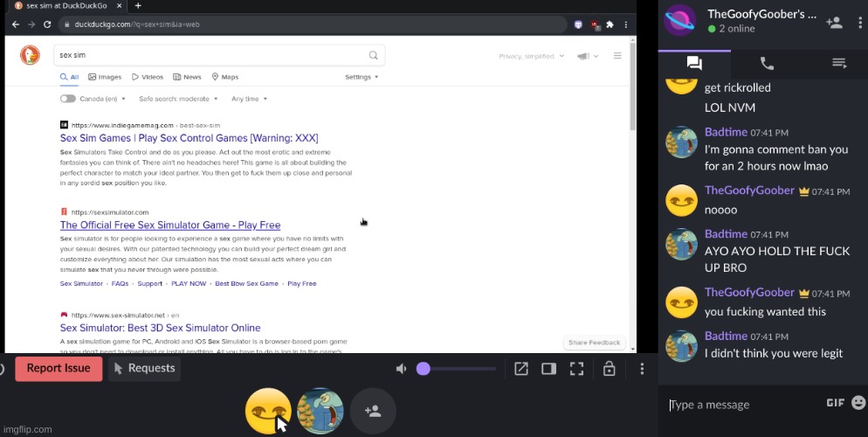The width and height of the screenshot is (868, 437).
Task: Click the DuckDuckGo logo
Action: pos(30,55)
